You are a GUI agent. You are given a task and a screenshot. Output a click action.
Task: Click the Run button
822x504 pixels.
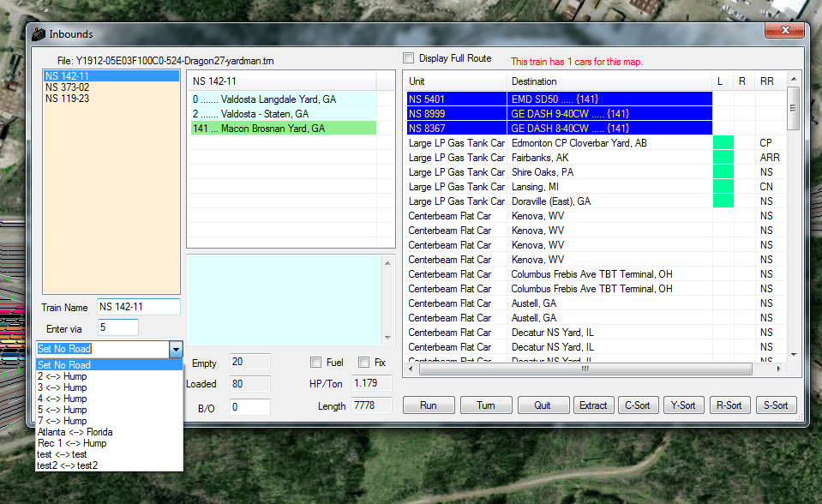pyautogui.click(x=429, y=405)
